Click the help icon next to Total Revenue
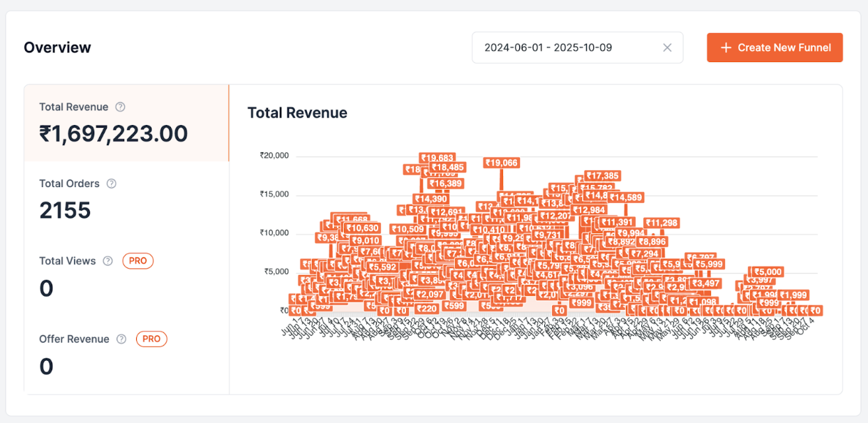This screenshot has height=423, width=868. (x=120, y=107)
